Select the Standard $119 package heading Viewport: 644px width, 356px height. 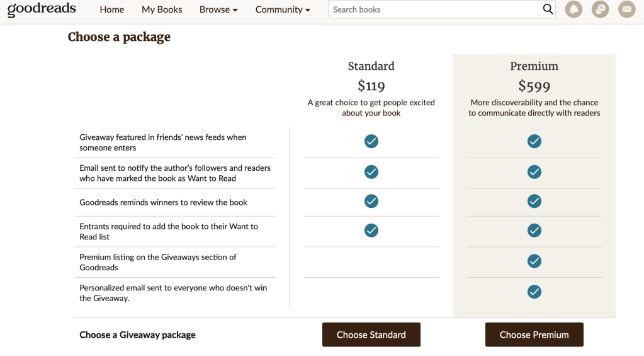(371, 76)
